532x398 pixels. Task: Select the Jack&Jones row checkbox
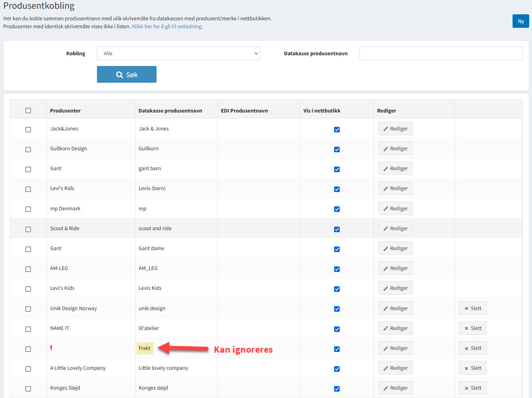tap(28, 130)
